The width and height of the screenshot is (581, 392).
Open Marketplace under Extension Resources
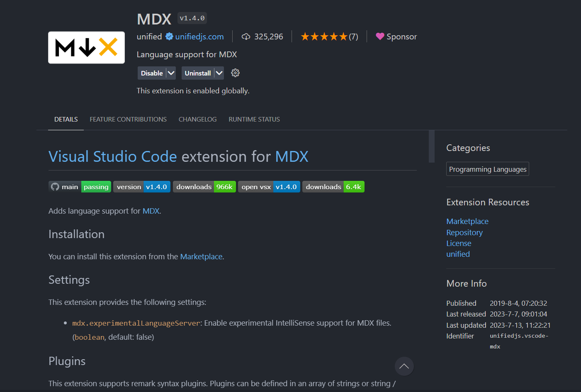click(x=467, y=222)
